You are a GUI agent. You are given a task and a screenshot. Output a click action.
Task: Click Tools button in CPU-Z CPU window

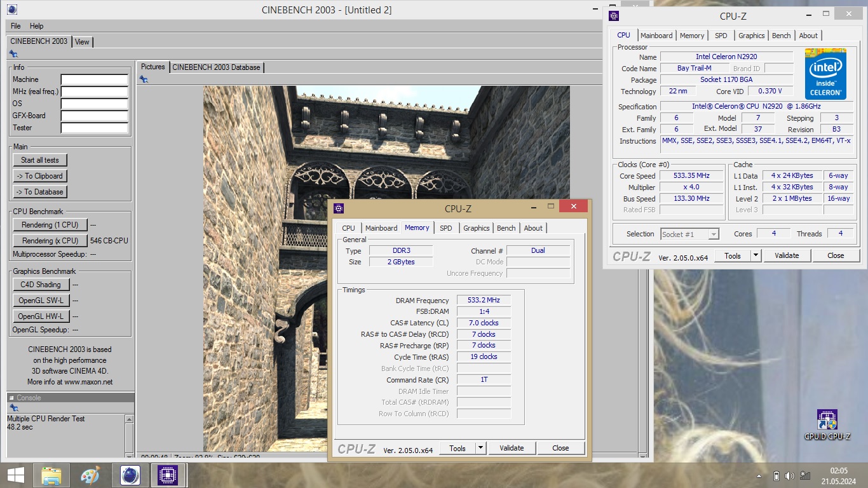(x=733, y=255)
